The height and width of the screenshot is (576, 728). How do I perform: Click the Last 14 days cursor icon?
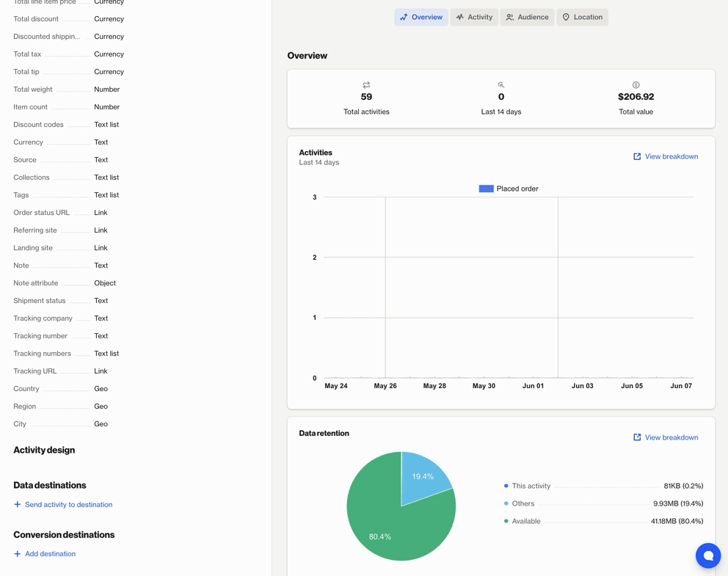501,85
